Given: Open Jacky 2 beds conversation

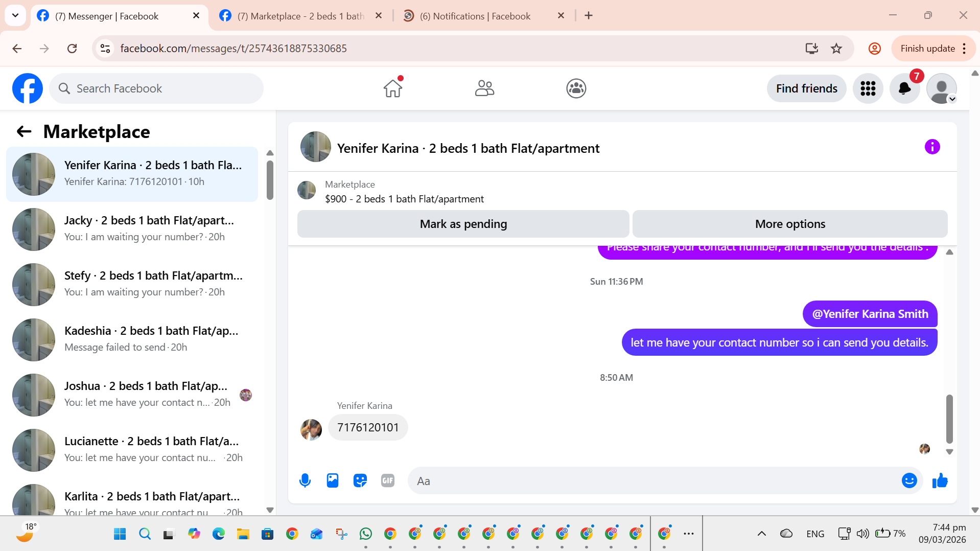Looking at the screenshot, I should [132, 229].
